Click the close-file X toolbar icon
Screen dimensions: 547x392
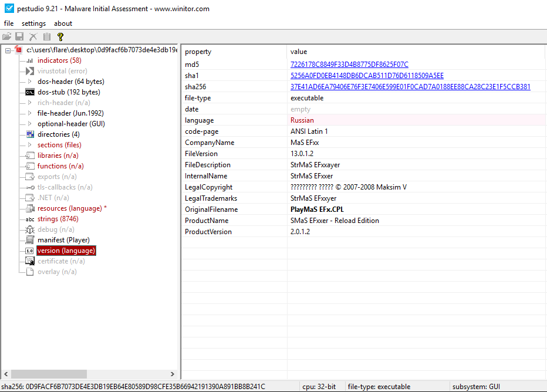33,36
